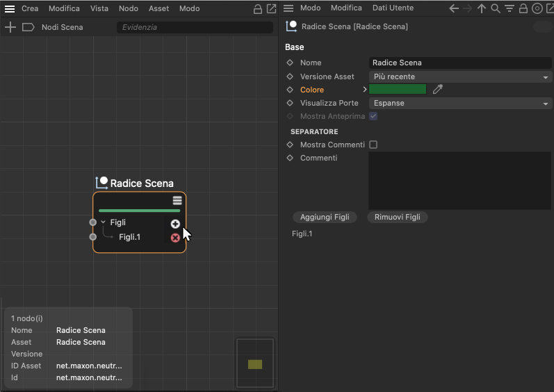554x392 pixels.
Task: Select the Radice Scena node title
Action: click(142, 183)
